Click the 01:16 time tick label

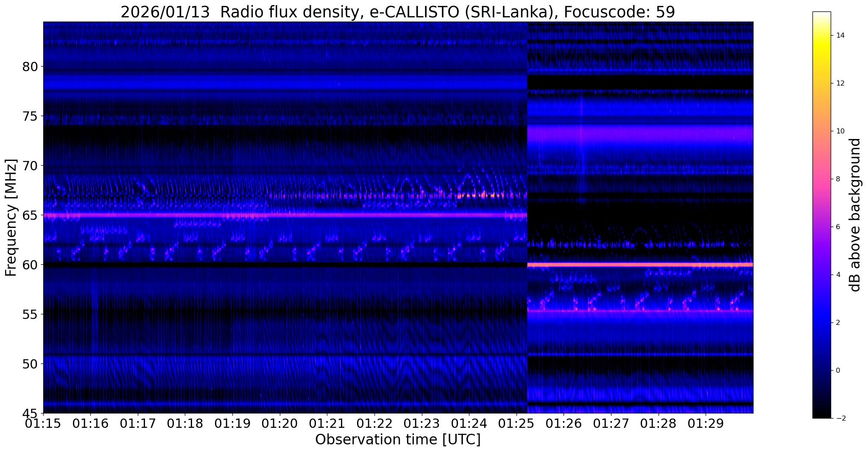point(91,424)
